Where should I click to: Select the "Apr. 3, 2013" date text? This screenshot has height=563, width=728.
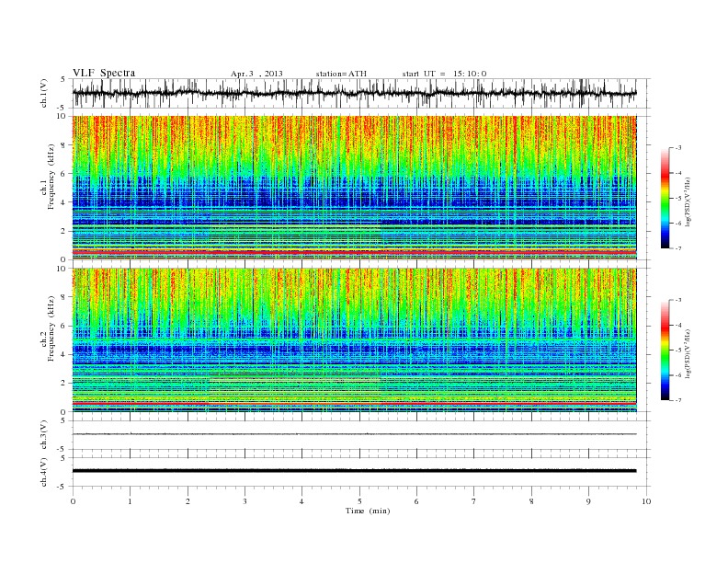tap(256, 74)
